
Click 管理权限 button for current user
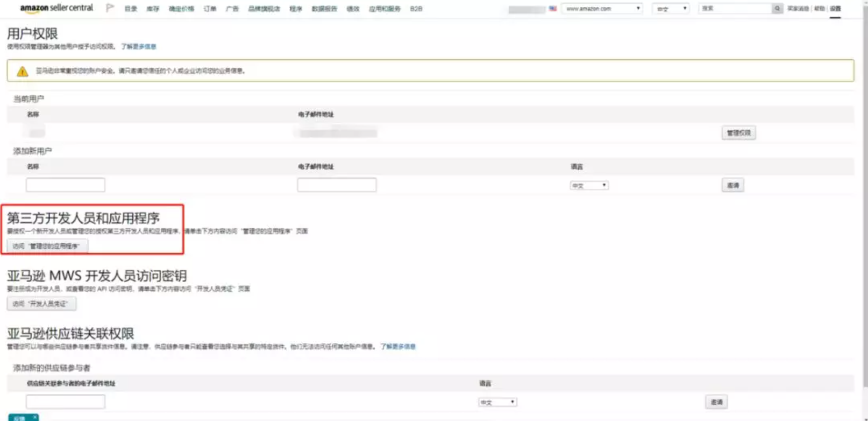point(738,133)
